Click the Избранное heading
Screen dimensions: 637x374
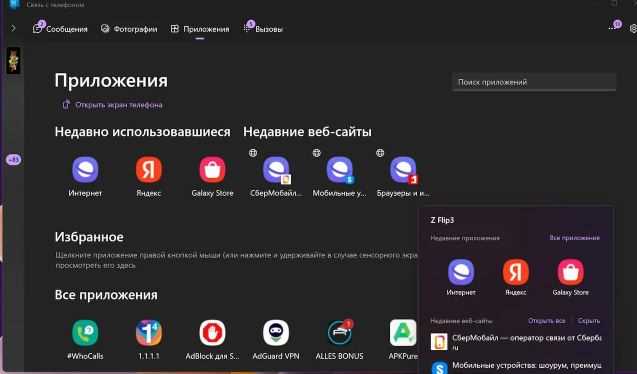(x=89, y=237)
